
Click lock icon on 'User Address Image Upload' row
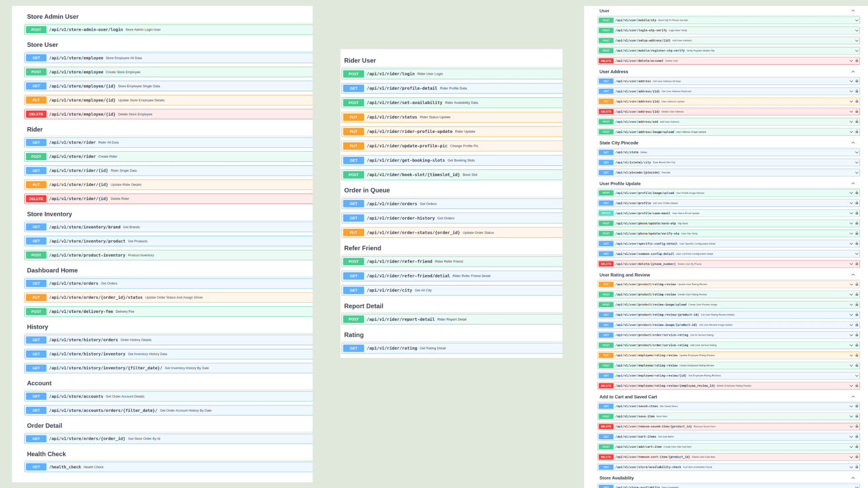click(857, 132)
